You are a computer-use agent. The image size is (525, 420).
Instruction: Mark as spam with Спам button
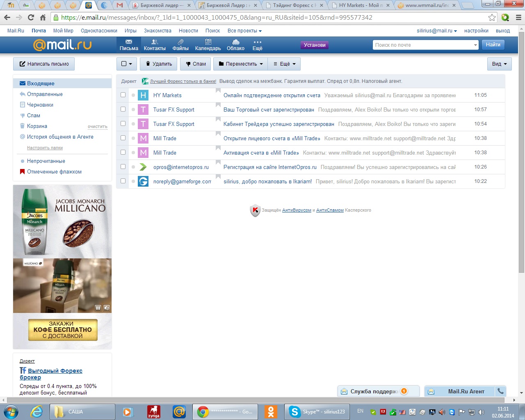point(196,64)
